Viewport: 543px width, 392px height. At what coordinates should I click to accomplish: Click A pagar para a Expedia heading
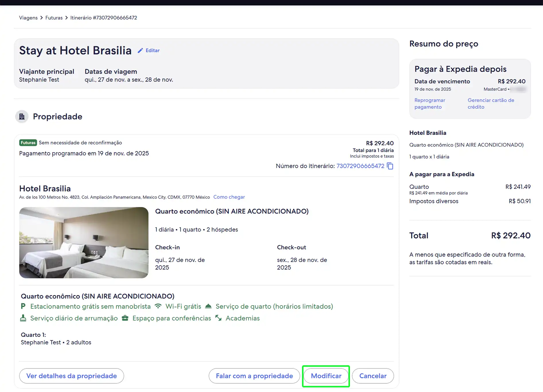click(x=442, y=174)
